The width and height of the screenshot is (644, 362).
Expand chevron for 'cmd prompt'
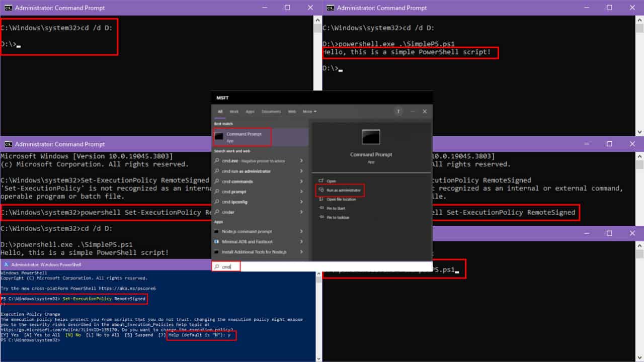(x=301, y=192)
